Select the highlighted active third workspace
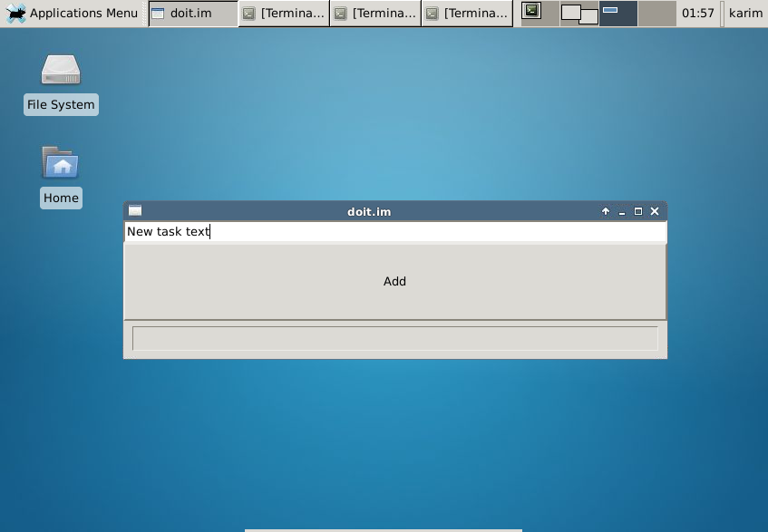 [x=618, y=14]
